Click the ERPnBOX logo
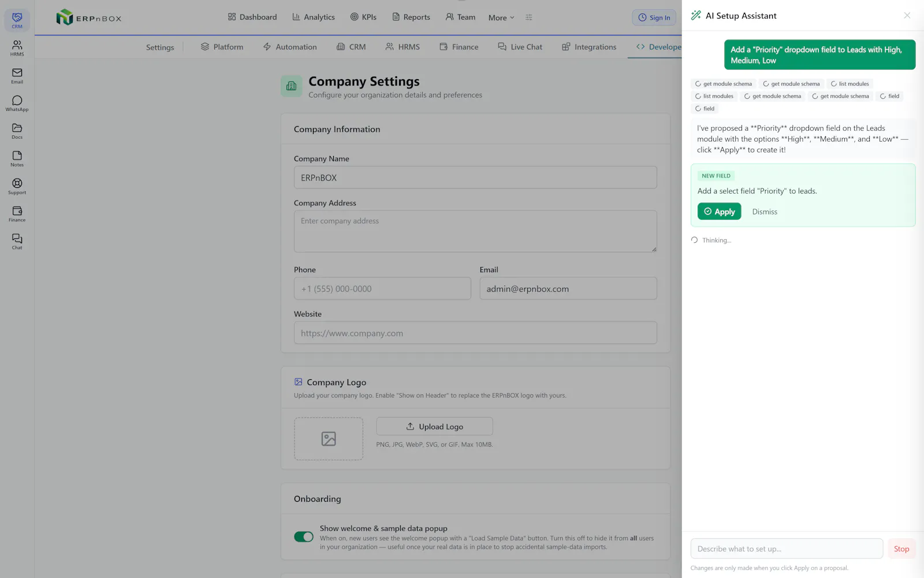Image resolution: width=924 pixels, height=578 pixels. click(x=89, y=17)
